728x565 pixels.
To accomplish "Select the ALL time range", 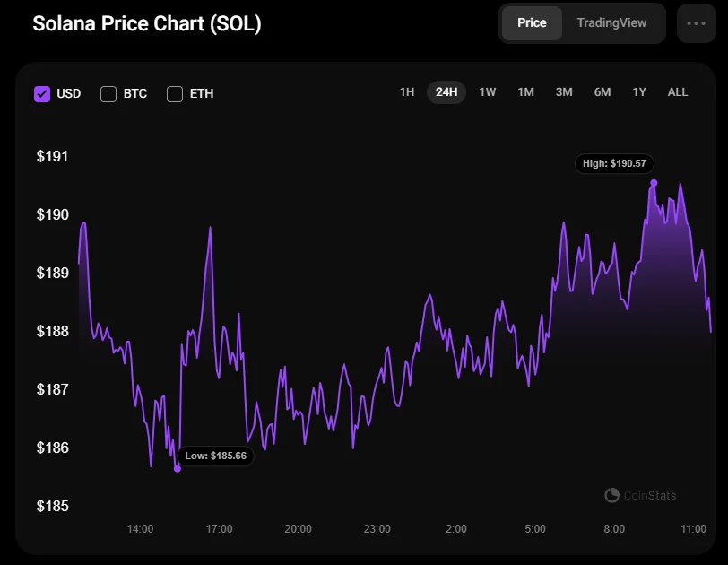I will point(678,92).
